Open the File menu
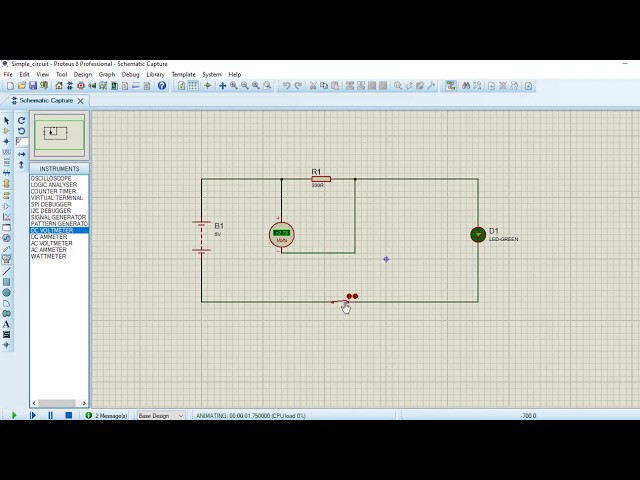This screenshot has width=640, height=480. (8, 74)
